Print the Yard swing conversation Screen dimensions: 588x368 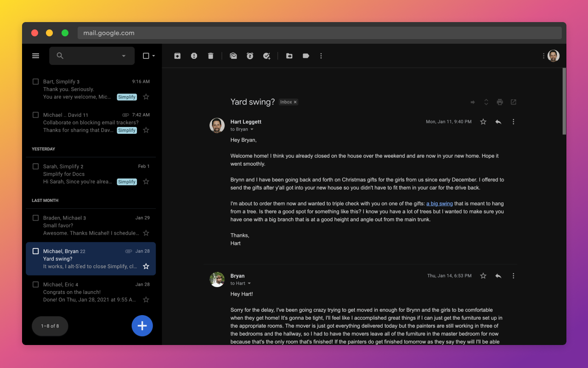[500, 102]
